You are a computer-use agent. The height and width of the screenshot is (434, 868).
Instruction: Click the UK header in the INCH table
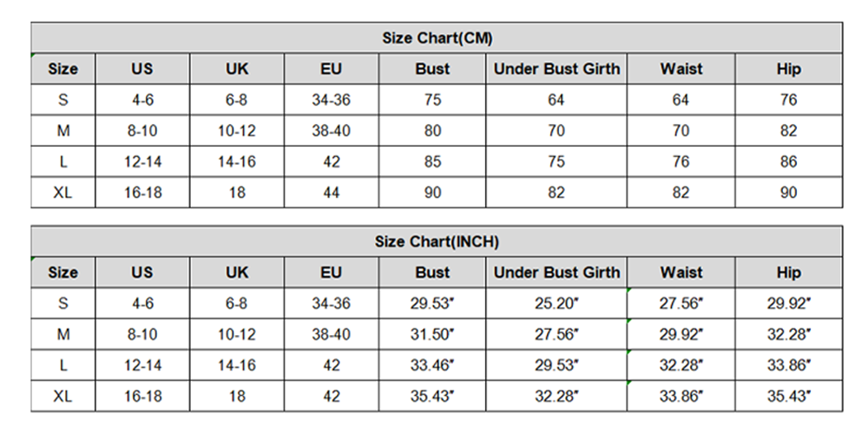point(237,273)
